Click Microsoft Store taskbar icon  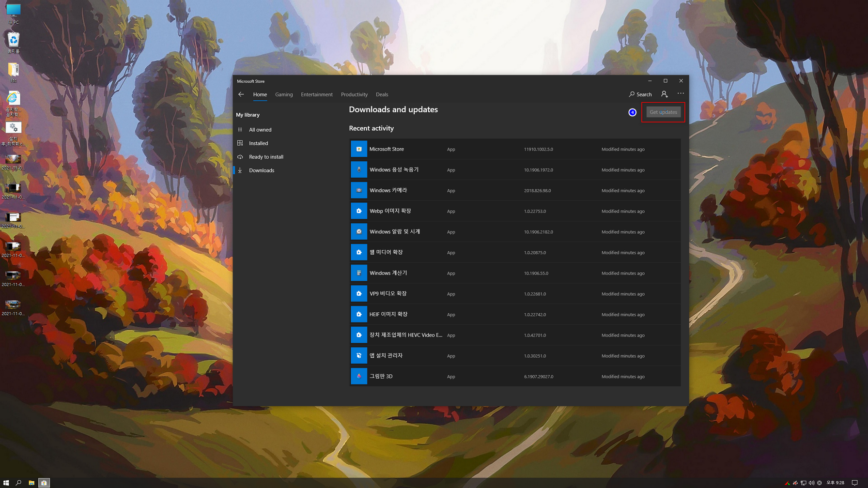(x=44, y=483)
